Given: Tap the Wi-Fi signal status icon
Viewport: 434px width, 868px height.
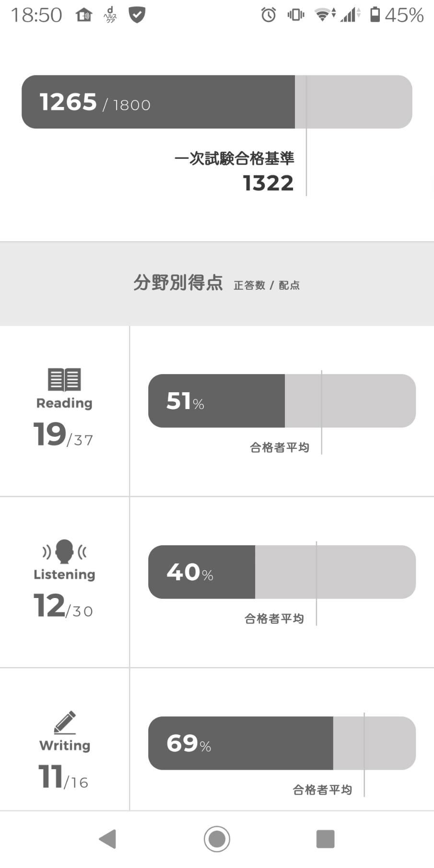Looking at the screenshot, I should point(325,15).
